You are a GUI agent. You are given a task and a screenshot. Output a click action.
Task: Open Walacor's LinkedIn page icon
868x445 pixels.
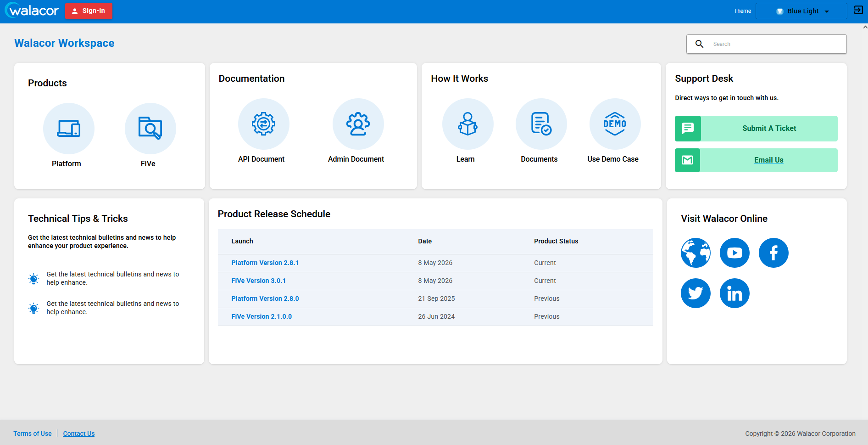click(x=735, y=293)
